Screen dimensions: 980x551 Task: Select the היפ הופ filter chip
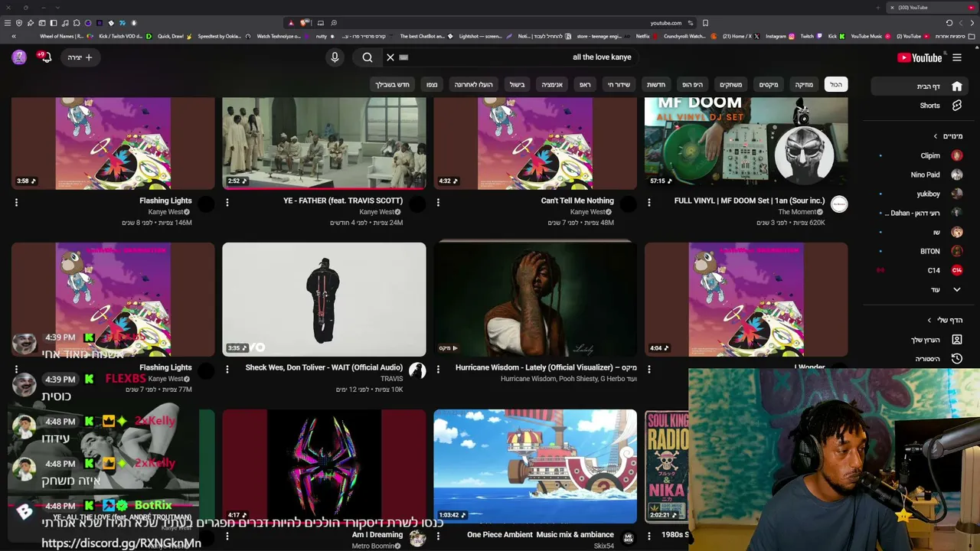pos(692,85)
